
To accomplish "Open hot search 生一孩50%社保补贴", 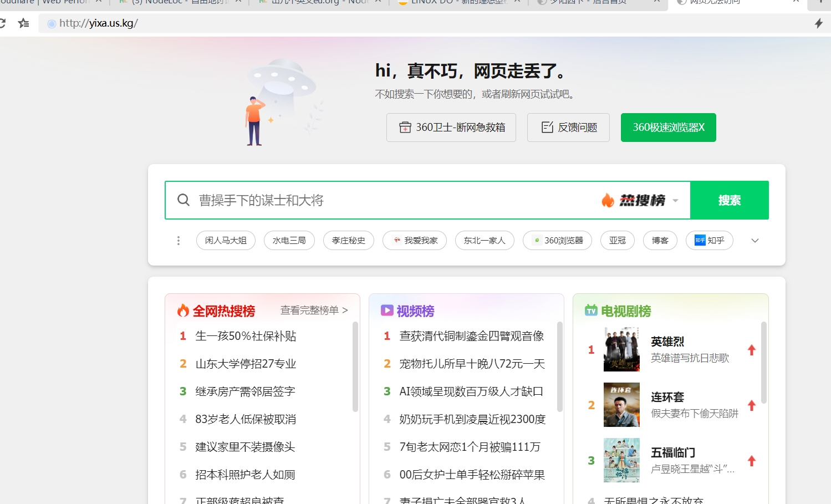I will coord(246,336).
